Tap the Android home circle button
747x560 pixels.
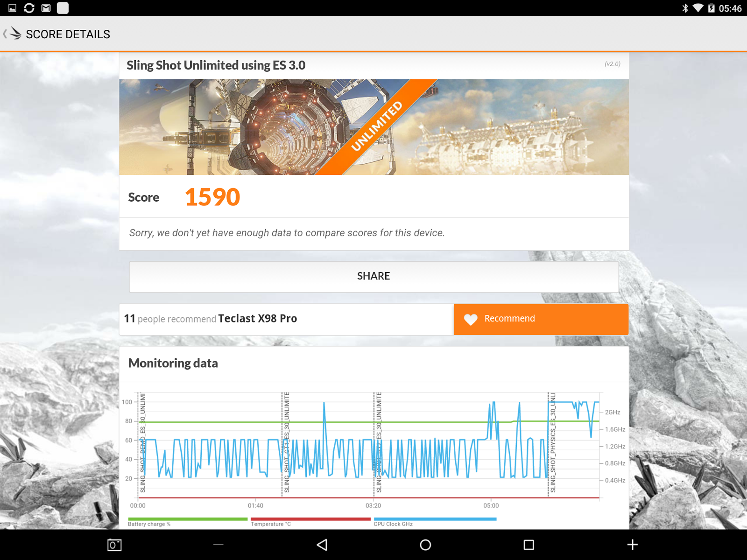[x=425, y=545]
